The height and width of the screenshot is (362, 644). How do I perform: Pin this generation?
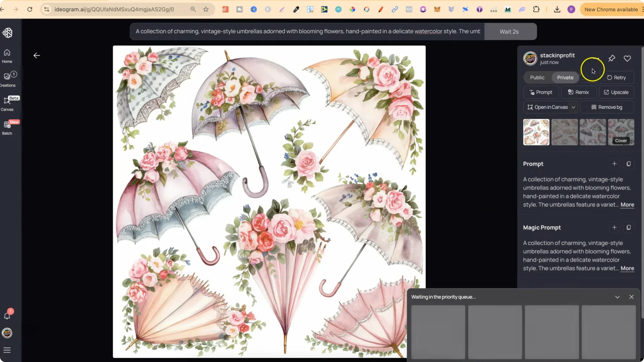pos(611,58)
